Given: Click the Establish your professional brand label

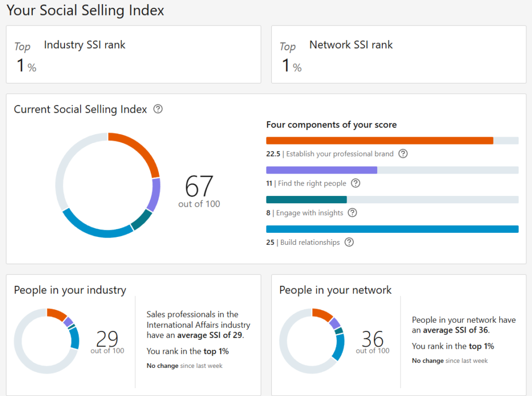Looking at the screenshot, I should coord(340,154).
